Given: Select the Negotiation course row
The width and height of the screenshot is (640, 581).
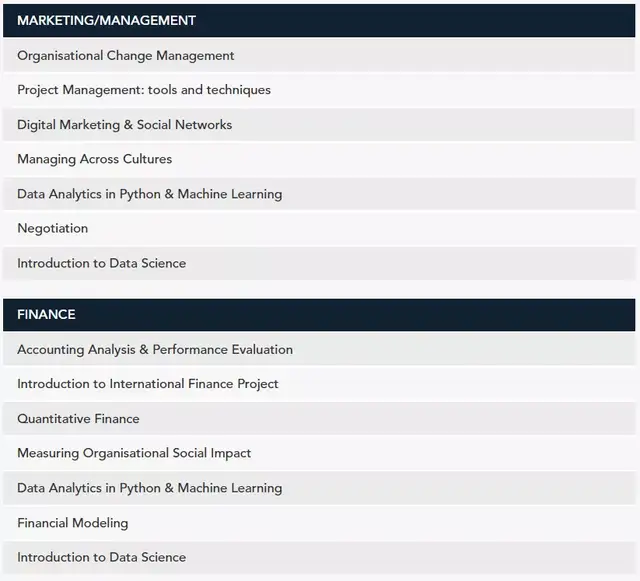Looking at the screenshot, I should click(x=53, y=228).
